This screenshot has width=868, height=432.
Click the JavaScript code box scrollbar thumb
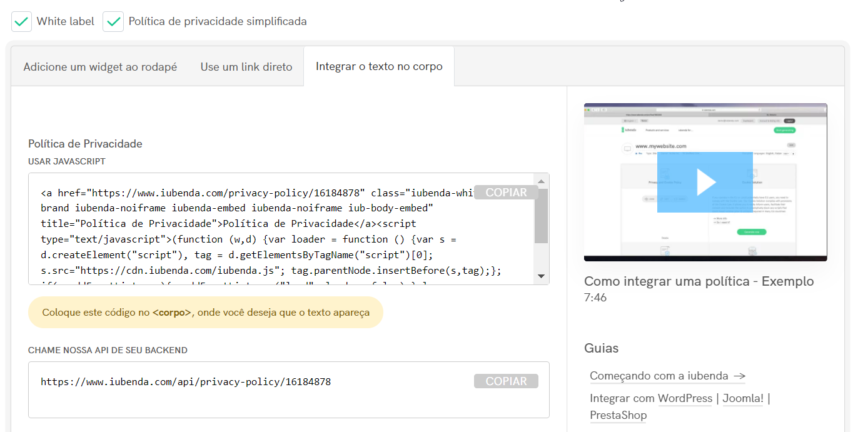[x=541, y=216]
